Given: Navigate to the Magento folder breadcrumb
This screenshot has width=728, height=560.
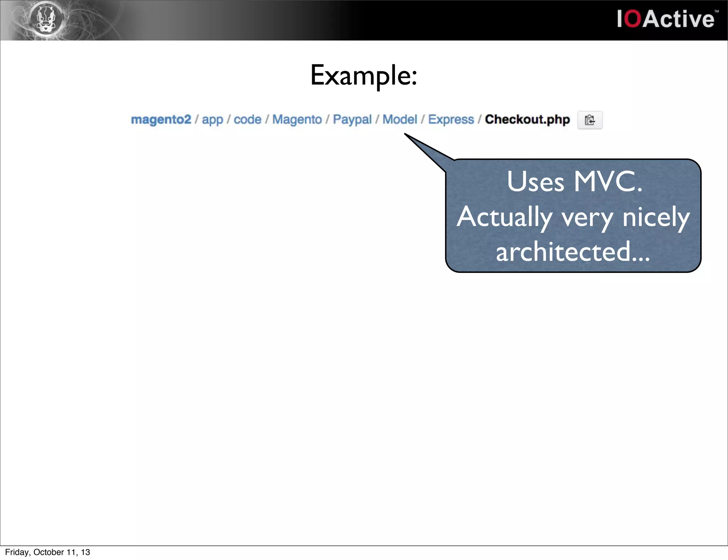Looking at the screenshot, I should [x=297, y=120].
